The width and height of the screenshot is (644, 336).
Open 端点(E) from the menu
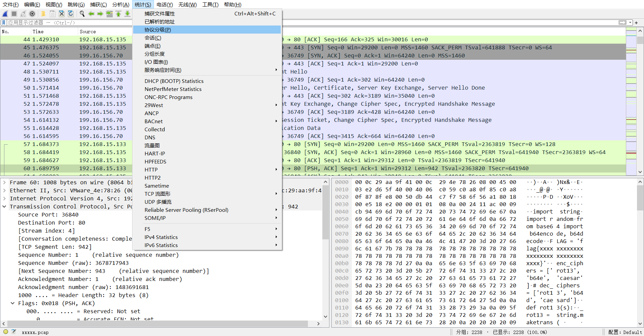[x=207, y=46]
